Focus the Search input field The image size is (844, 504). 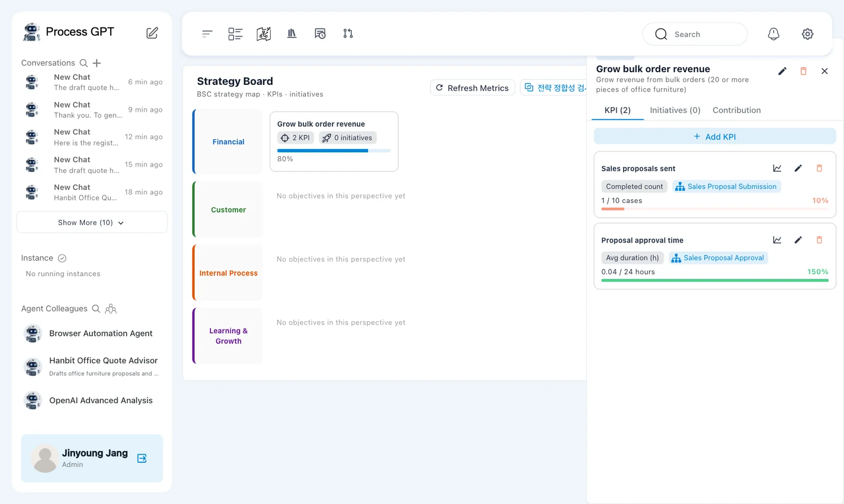click(x=695, y=34)
